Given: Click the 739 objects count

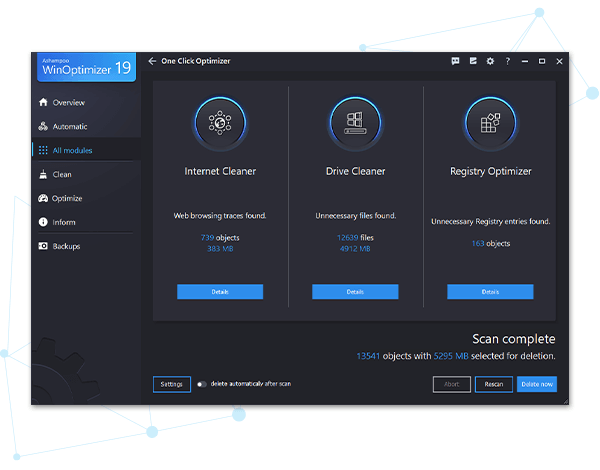Looking at the screenshot, I should pyautogui.click(x=220, y=238).
